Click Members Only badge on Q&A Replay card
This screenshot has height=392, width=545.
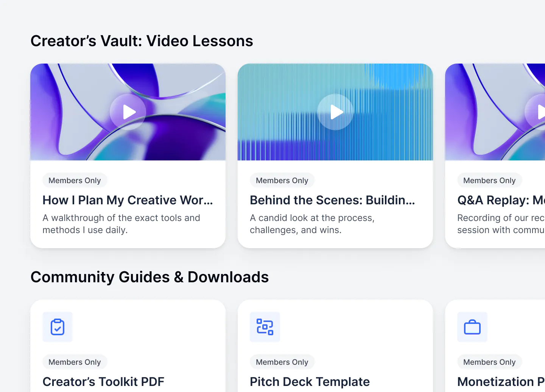[489, 180]
